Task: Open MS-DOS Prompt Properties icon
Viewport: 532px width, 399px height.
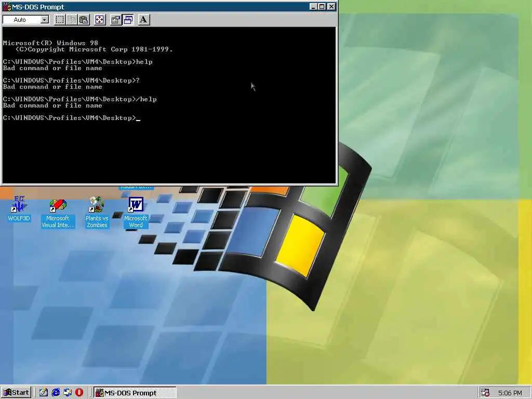Action: (x=116, y=20)
